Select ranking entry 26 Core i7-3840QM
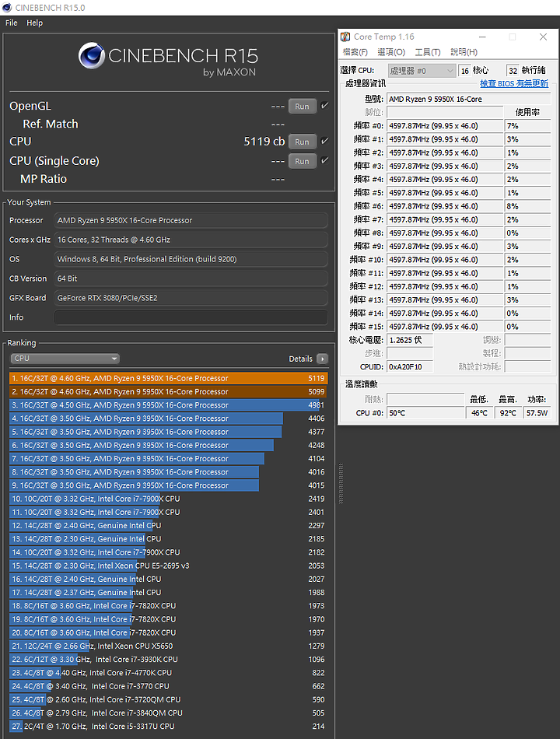 [x=168, y=713]
